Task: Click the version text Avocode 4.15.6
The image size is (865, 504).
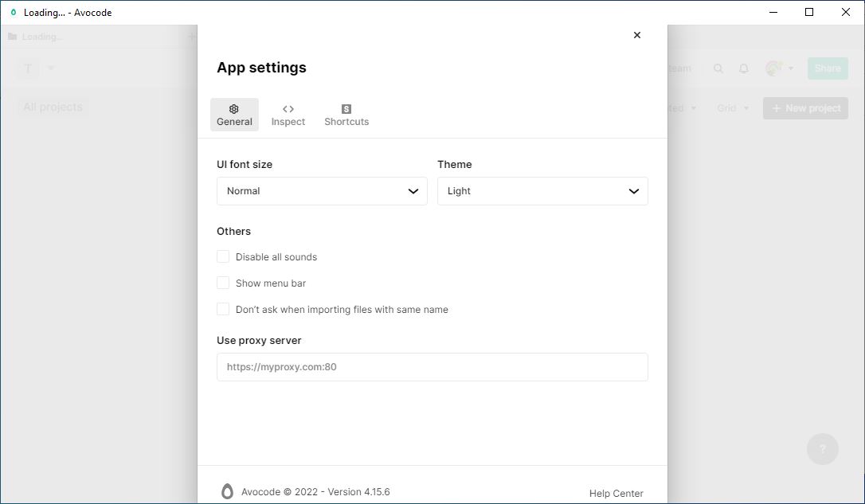Action: pyautogui.click(x=315, y=492)
